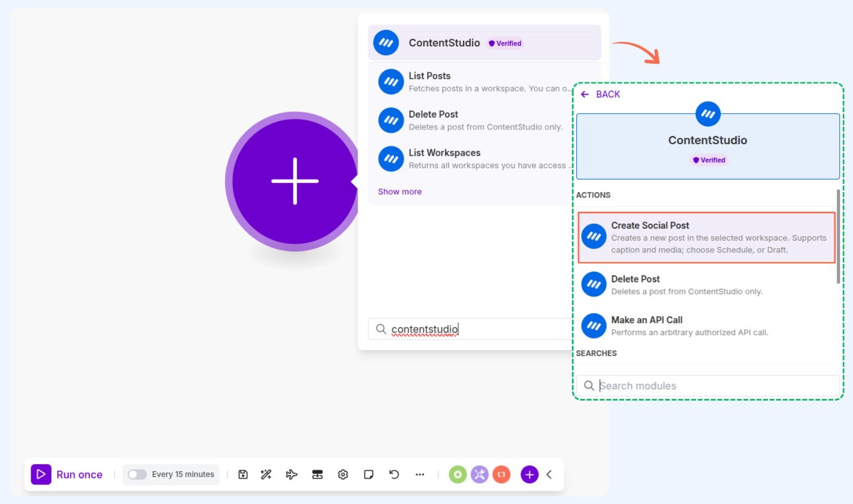
Task: Click the magic wand auto-align icon
Action: pyautogui.click(x=266, y=475)
